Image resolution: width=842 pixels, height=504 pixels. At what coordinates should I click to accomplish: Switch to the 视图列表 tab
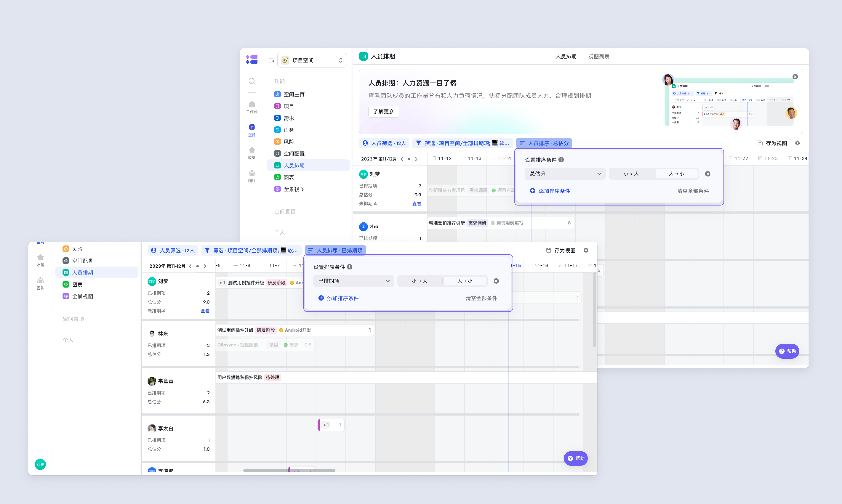coord(599,56)
